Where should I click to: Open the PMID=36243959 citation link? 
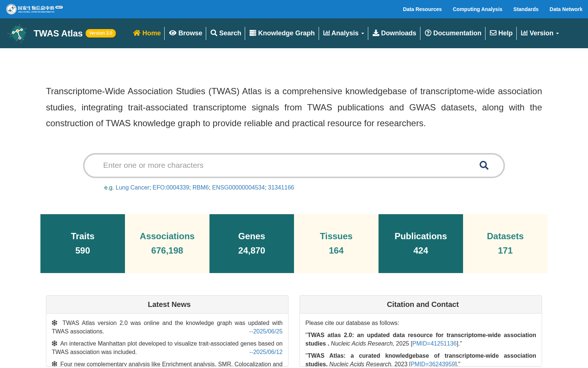pos(433,364)
